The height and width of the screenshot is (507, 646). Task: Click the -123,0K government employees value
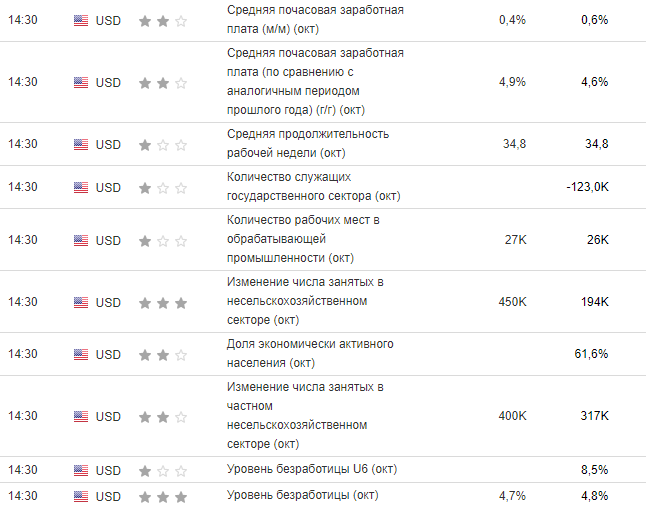point(586,187)
